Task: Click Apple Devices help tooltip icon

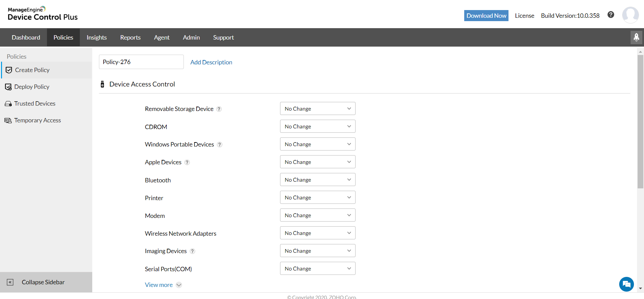Action: tap(187, 162)
